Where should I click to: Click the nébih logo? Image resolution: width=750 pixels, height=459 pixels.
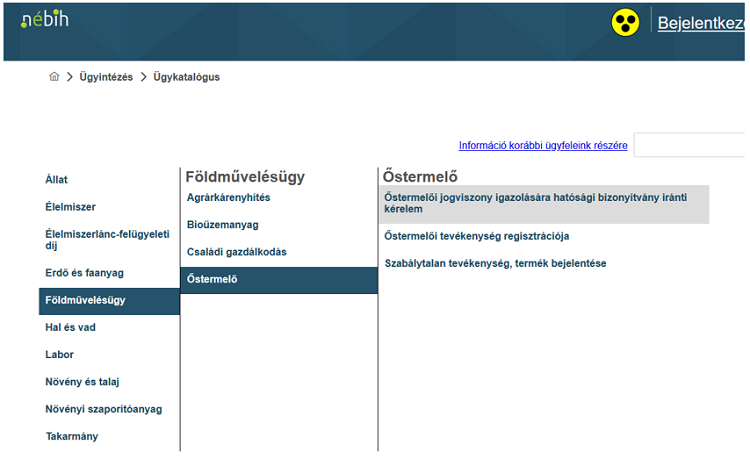point(44,19)
